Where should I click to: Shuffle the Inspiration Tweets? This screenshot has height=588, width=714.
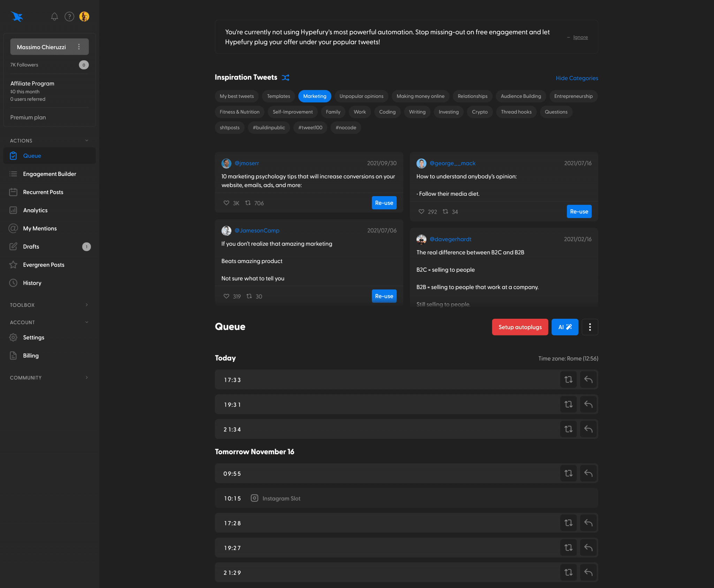click(x=286, y=77)
